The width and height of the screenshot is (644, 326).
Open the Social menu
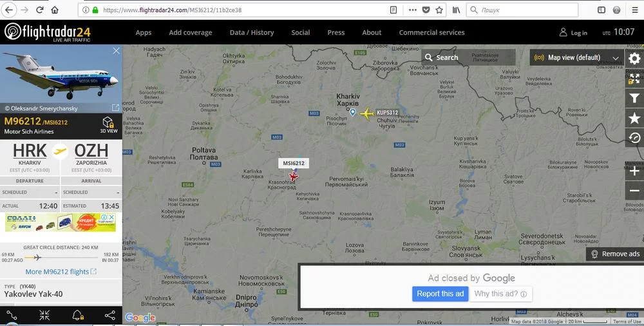pyautogui.click(x=301, y=32)
